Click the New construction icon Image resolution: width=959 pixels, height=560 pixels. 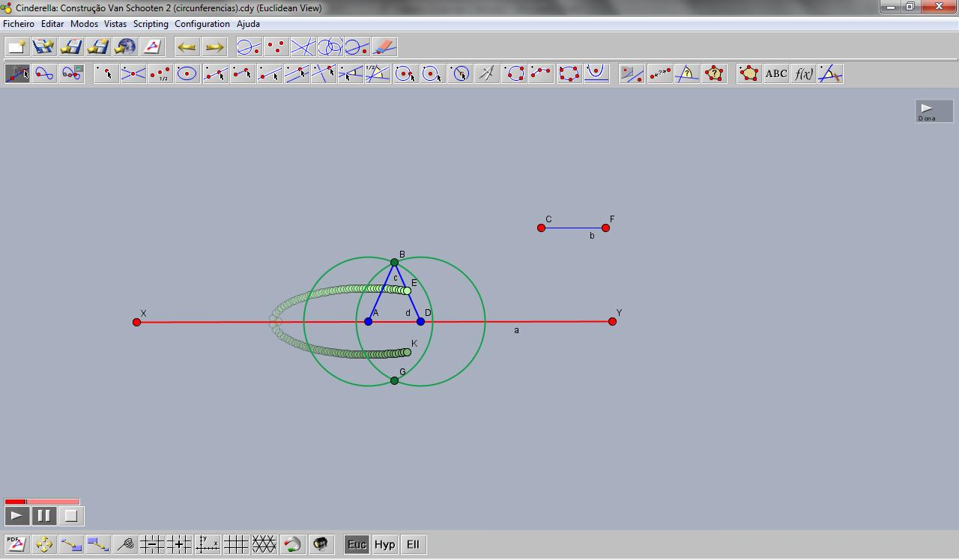click(16, 47)
